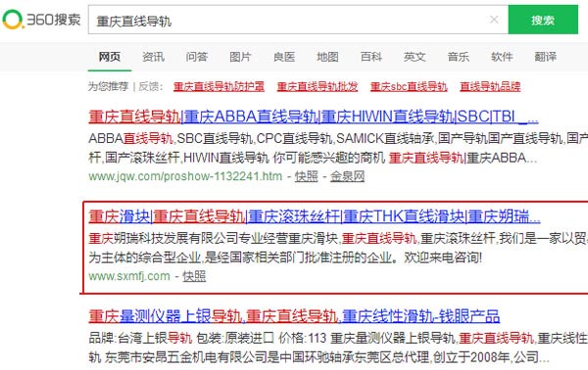Go to the 翻译 tab

545,57
